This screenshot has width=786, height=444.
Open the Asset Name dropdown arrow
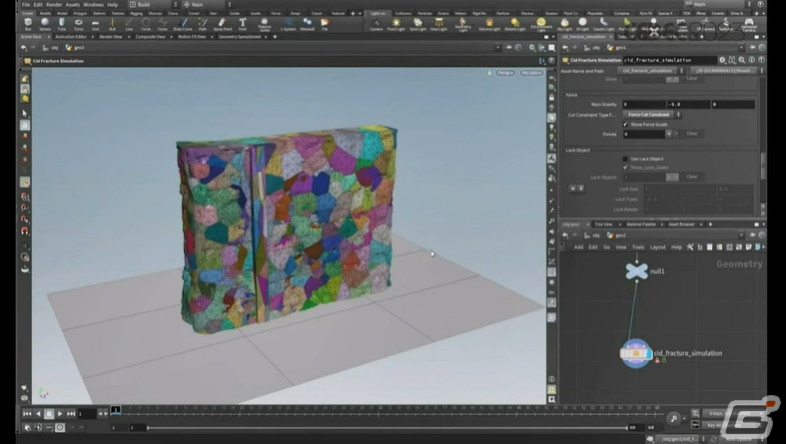pos(681,71)
